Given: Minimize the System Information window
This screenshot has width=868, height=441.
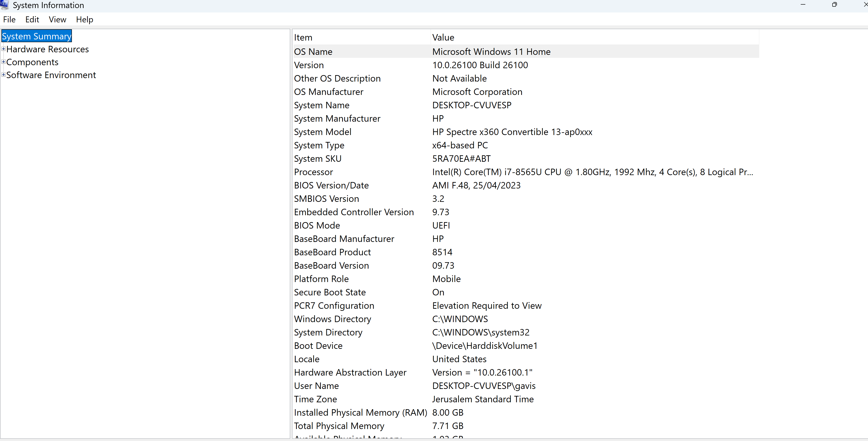Looking at the screenshot, I should point(803,5).
